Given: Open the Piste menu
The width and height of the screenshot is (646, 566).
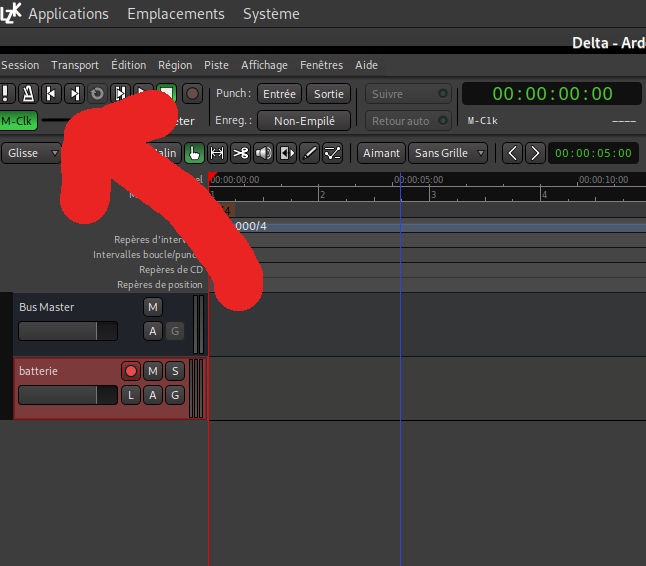Looking at the screenshot, I should click(x=216, y=65).
